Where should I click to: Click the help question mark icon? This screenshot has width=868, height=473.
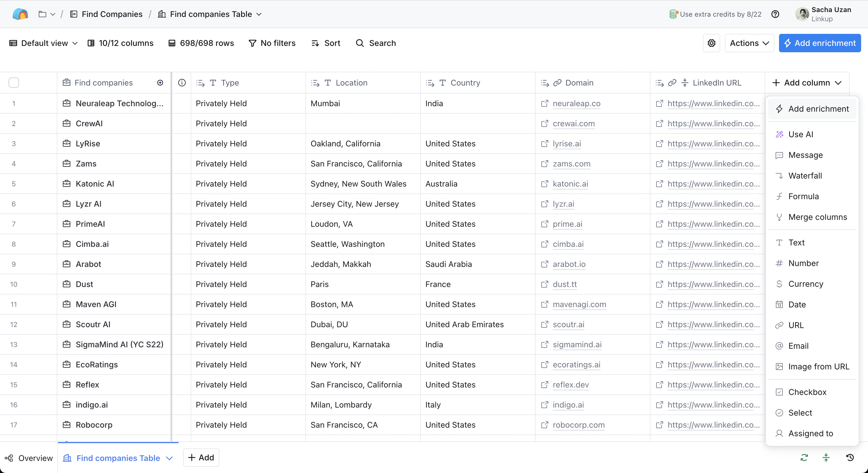tap(775, 14)
